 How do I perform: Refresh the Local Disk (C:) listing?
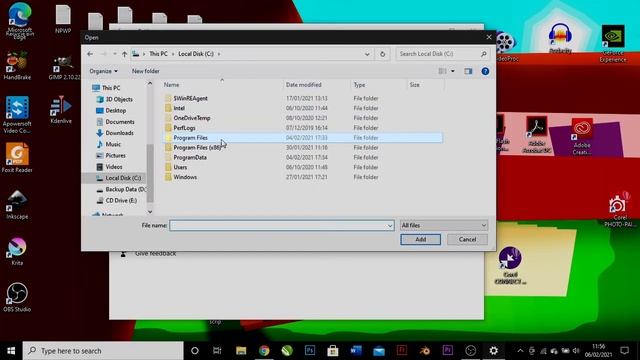[382, 54]
